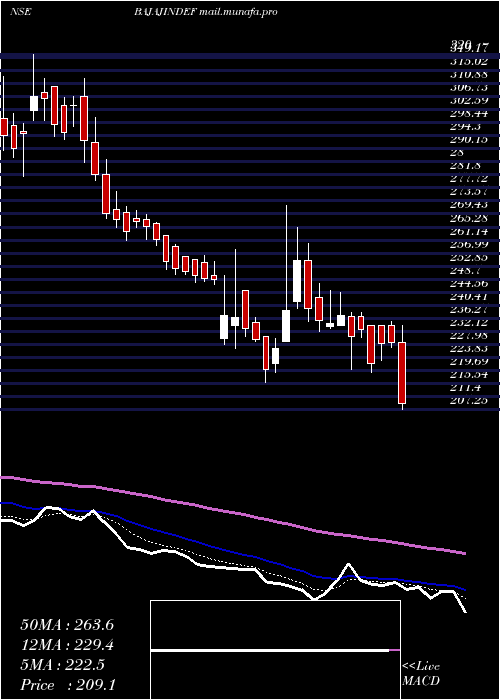This screenshot has width=500, height=700.
Task: Click the last large red candlestick
Action: point(403,373)
